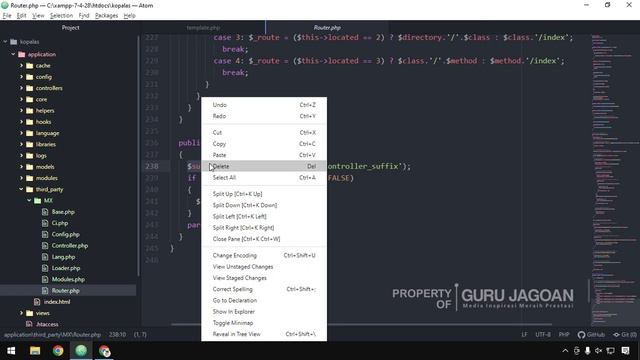Choose Reveal in Tree View
This screenshot has height=360, width=640.
pyautogui.click(x=264, y=334)
